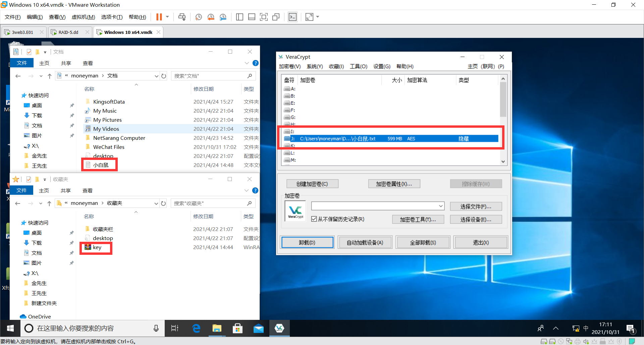644x345 pixels.
Task: Click 退出(X) button in VeraCrypt
Action: coord(481,242)
